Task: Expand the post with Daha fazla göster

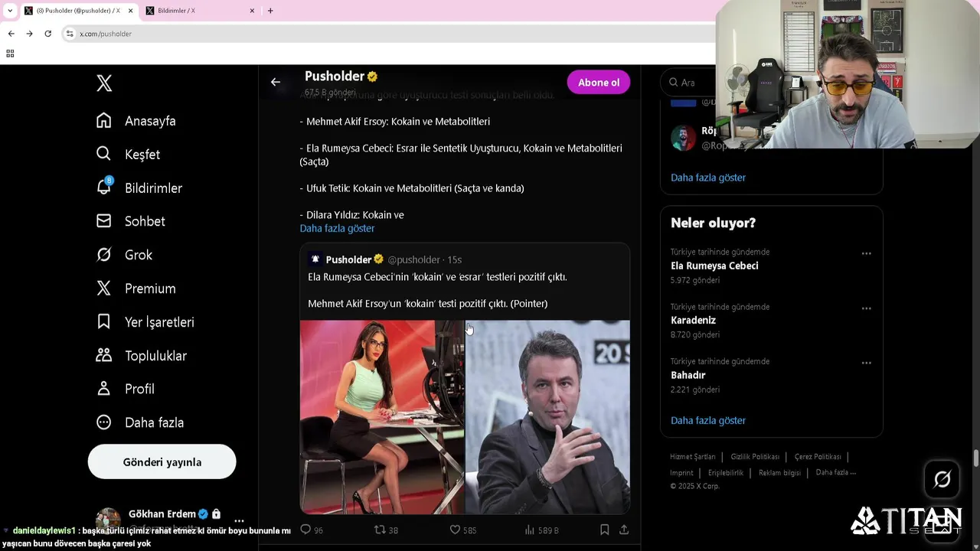Action: coord(337,228)
